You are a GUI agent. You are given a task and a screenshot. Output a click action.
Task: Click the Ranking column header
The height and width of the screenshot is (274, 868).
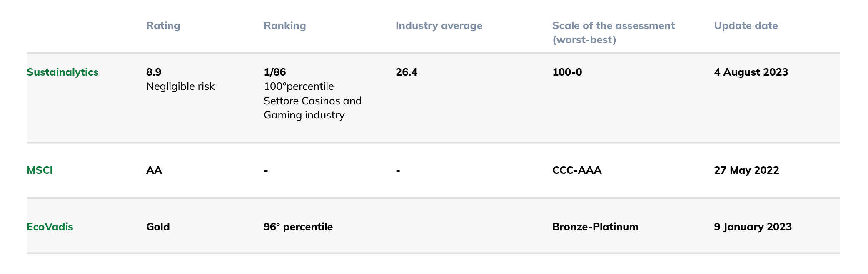(x=285, y=26)
